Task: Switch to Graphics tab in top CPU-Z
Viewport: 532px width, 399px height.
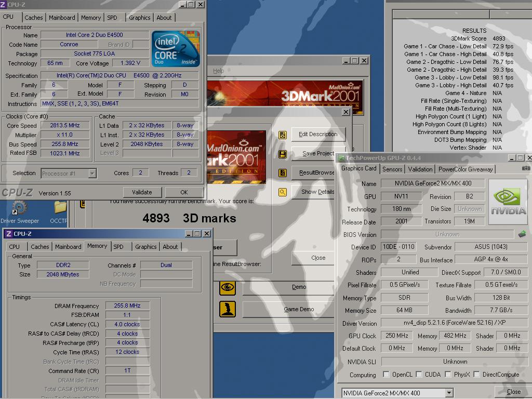Action: pos(139,18)
